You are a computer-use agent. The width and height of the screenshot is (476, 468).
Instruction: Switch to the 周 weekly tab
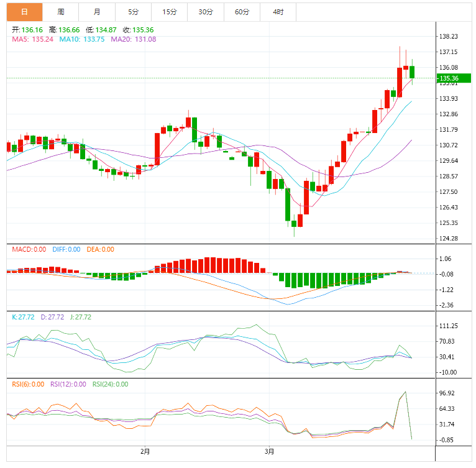click(61, 12)
